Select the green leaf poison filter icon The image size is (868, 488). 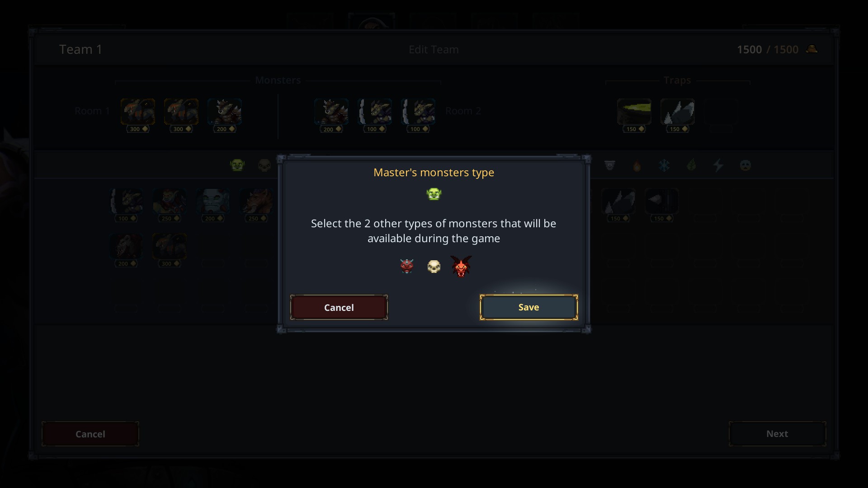coord(691,165)
